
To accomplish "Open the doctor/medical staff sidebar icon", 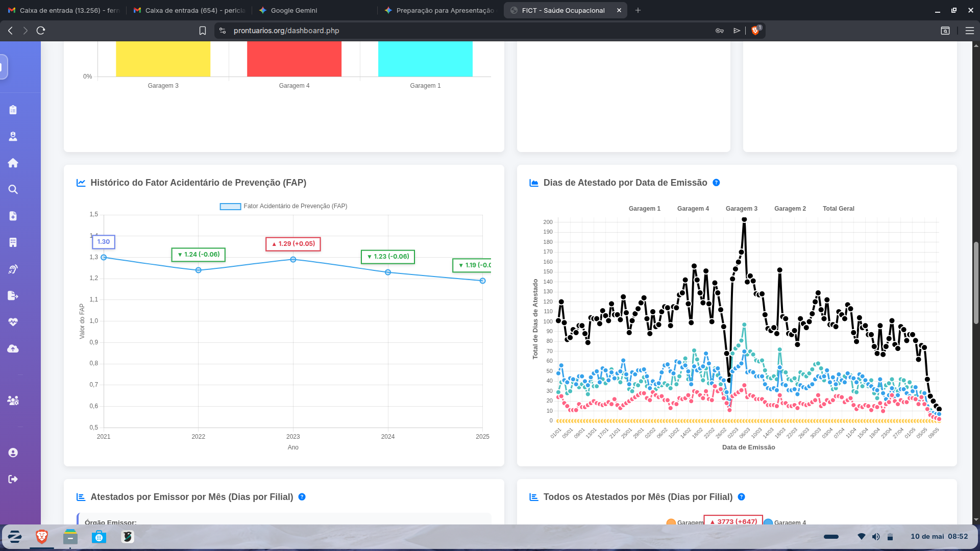I will pyautogui.click(x=13, y=136).
